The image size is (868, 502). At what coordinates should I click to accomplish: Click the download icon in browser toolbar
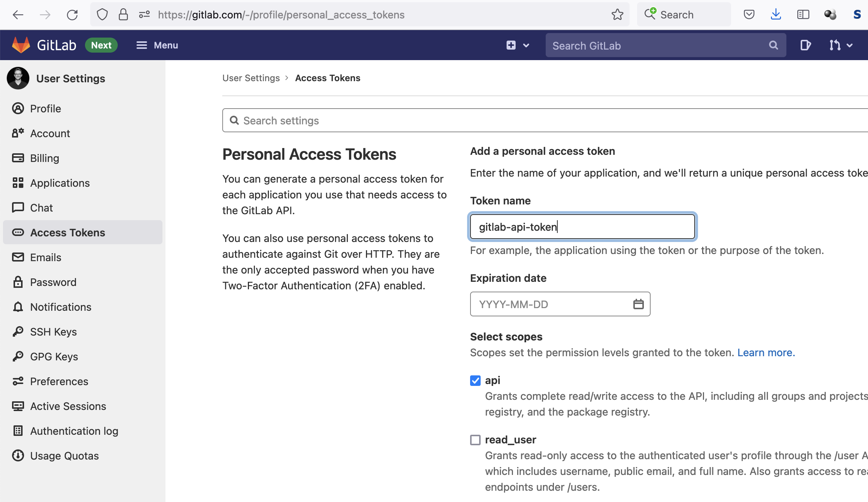coord(777,14)
